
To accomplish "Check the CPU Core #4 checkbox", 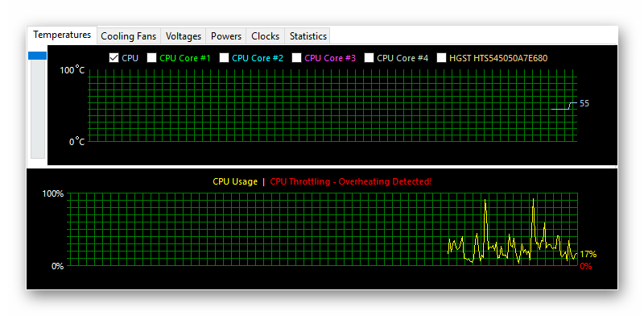I will [x=369, y=58].
